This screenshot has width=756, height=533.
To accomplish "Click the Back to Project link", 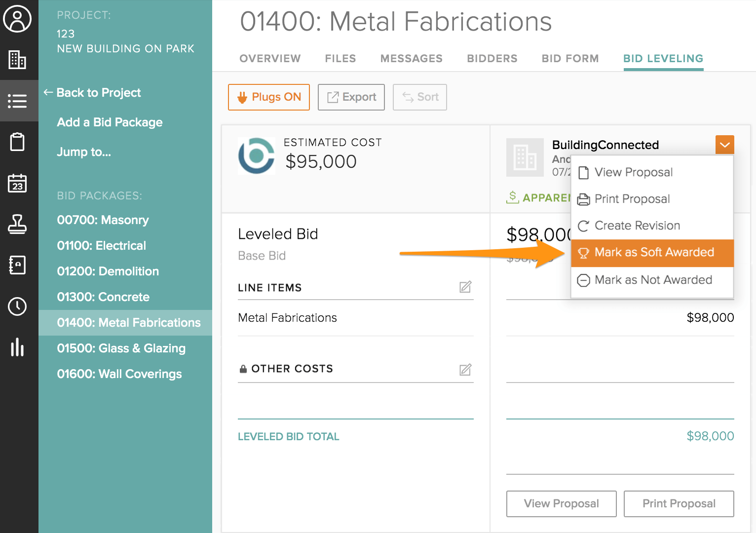I will 98,92.
